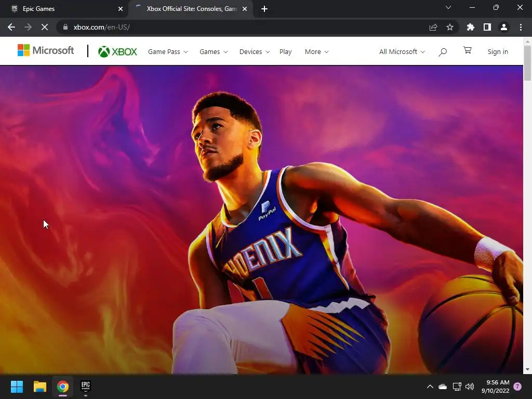Open a new browser tab
This screenshot has height=399, width=532.
pyautogui.click(x=264, y=9)
